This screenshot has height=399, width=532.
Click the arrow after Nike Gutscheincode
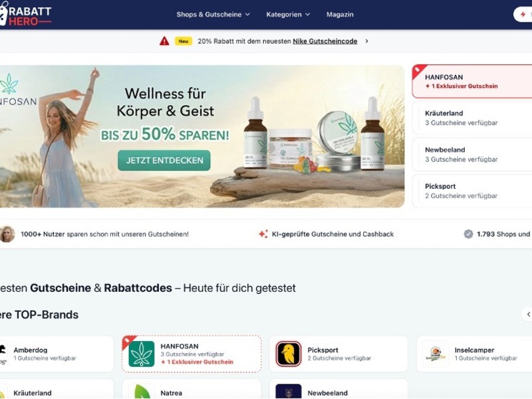coord(367,41)
